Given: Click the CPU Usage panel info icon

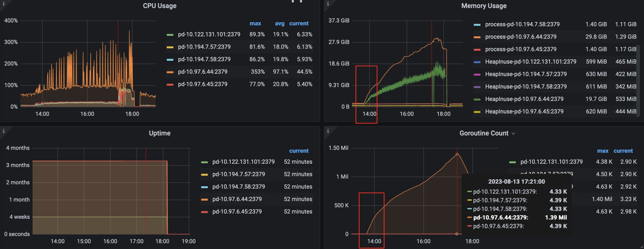Looking at the screenshot, I should 4,4.
